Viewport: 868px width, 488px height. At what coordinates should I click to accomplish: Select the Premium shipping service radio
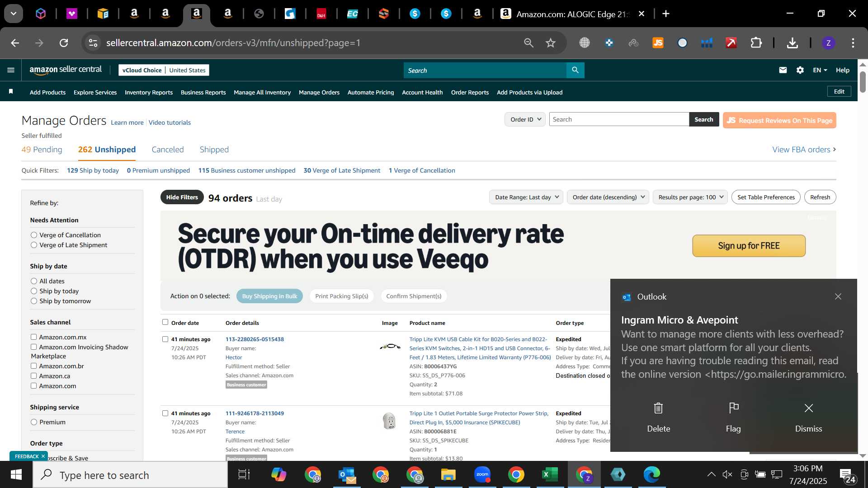click(34, 422)
